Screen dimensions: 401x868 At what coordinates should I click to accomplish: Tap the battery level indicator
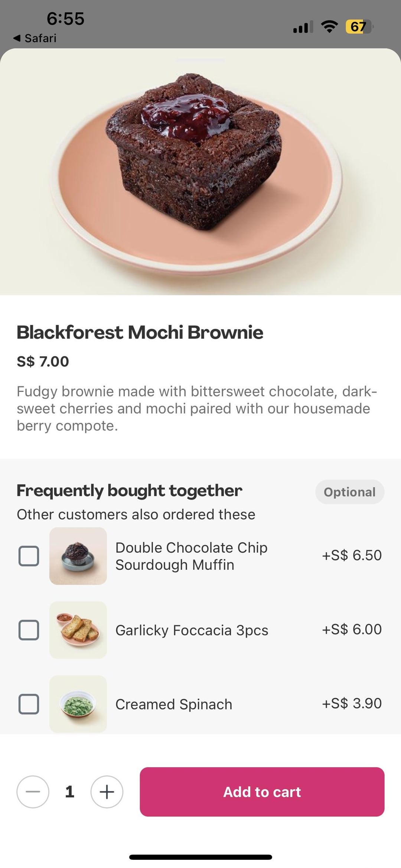click(359, 26)
